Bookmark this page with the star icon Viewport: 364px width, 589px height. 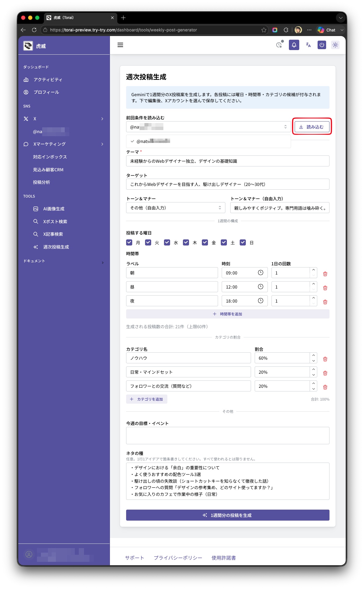pyautogui.click(x=264, y=30)
